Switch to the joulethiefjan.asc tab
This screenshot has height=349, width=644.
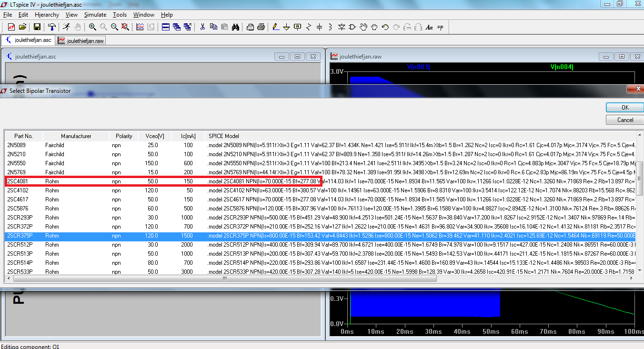click(28, 40)
